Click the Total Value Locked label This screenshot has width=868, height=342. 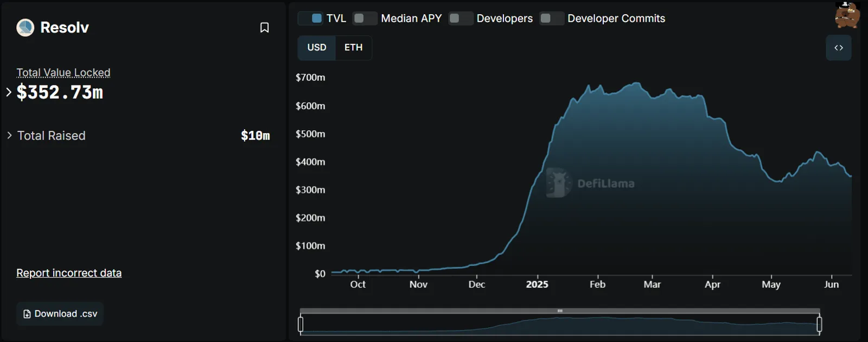pyautogui.click(x=63, y=73)
